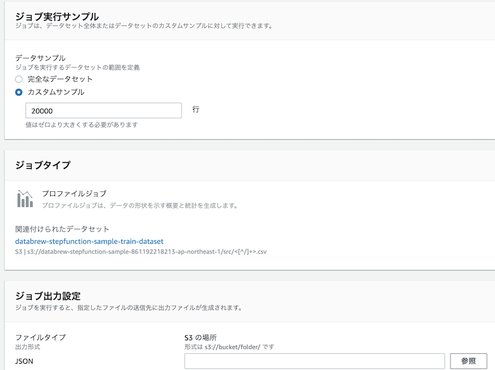Click the custom sample row count field
Screen dimensions: 495x370
[103, 111]
